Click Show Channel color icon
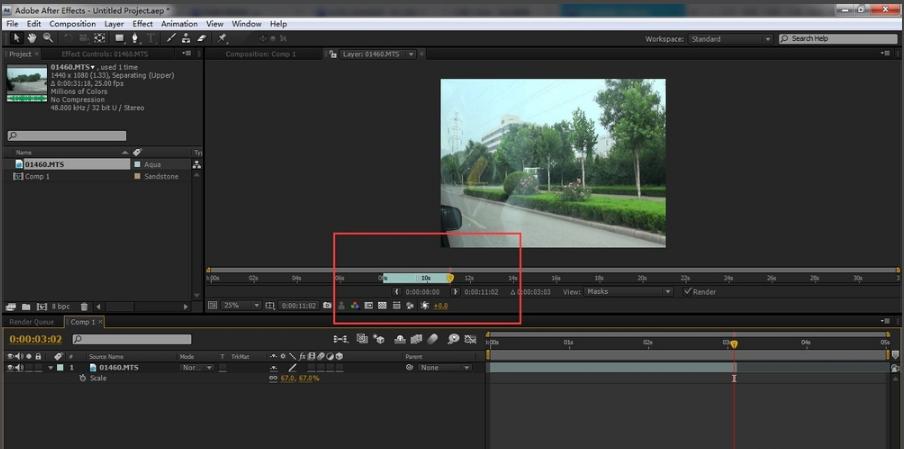904x449 pixels. (x=355, y=305)
